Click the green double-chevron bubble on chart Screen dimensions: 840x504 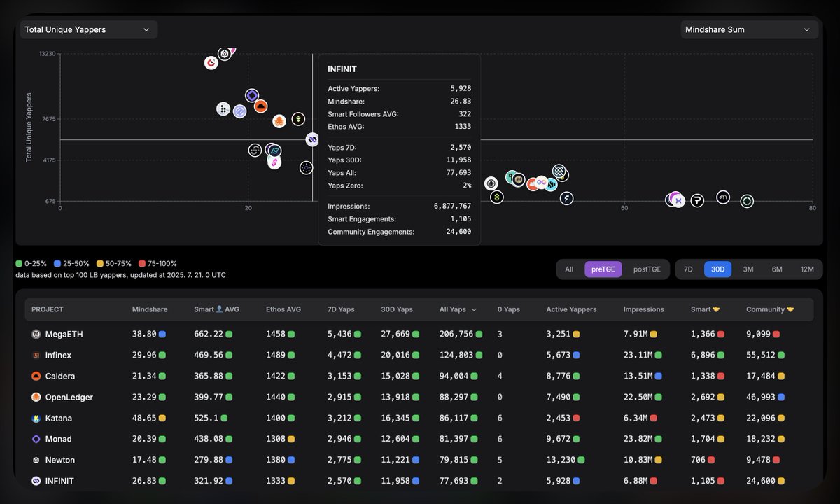pos(298,119)
